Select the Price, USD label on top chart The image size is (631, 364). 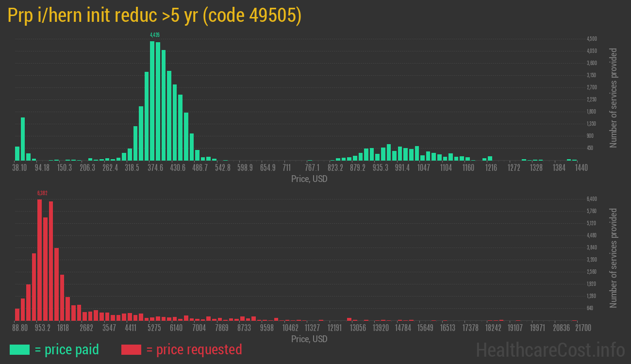coord(309,179)
